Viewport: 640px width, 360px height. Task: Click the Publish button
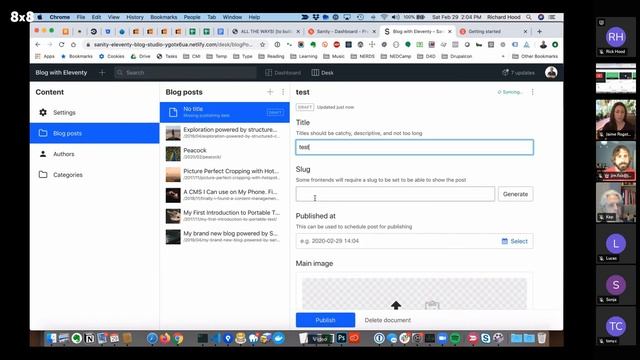pyautogui.click(x=325, y=320)
